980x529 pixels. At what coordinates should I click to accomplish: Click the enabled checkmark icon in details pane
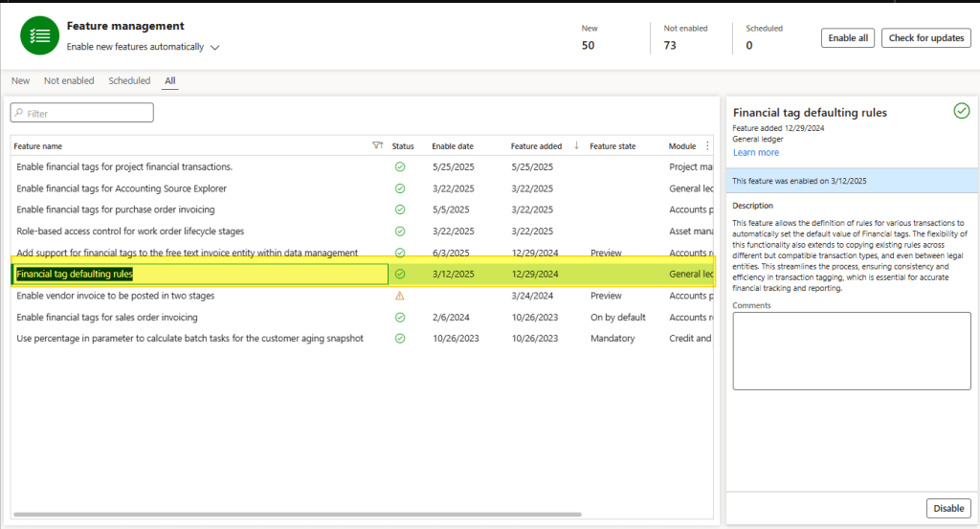(x=961, y=111)
